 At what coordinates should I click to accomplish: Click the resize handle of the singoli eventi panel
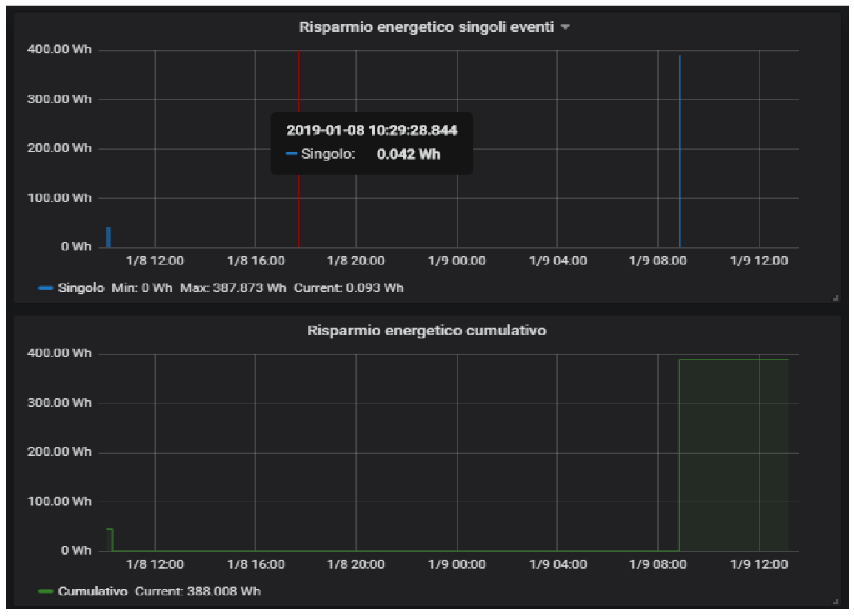click(835, 298)
